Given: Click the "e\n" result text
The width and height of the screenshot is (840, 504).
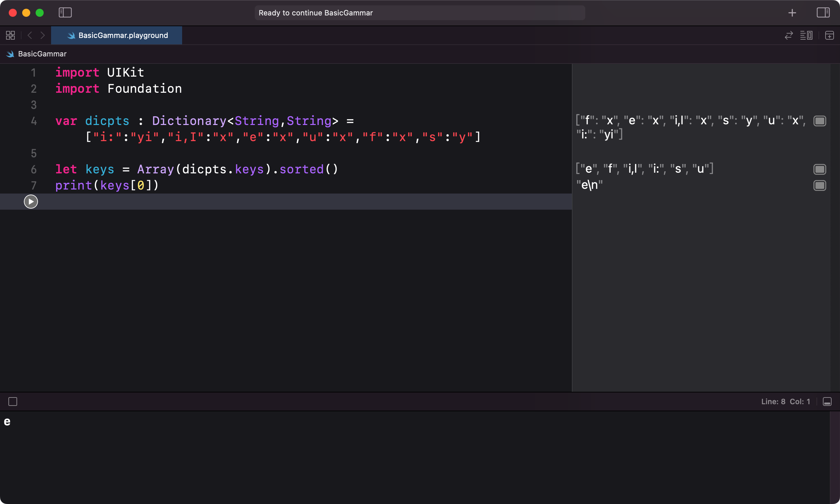Looking at the screenshot, I should [x=589, y=185].
